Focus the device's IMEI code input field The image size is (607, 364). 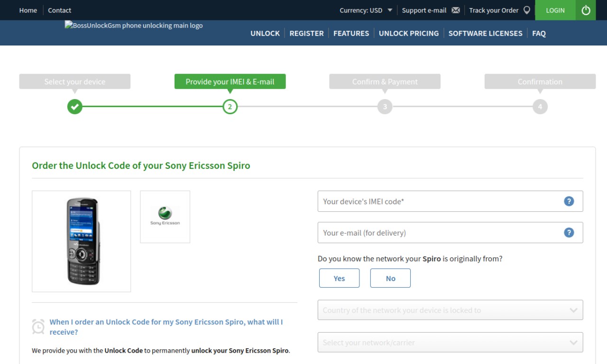pyautogui.click(x=450, y=201)
